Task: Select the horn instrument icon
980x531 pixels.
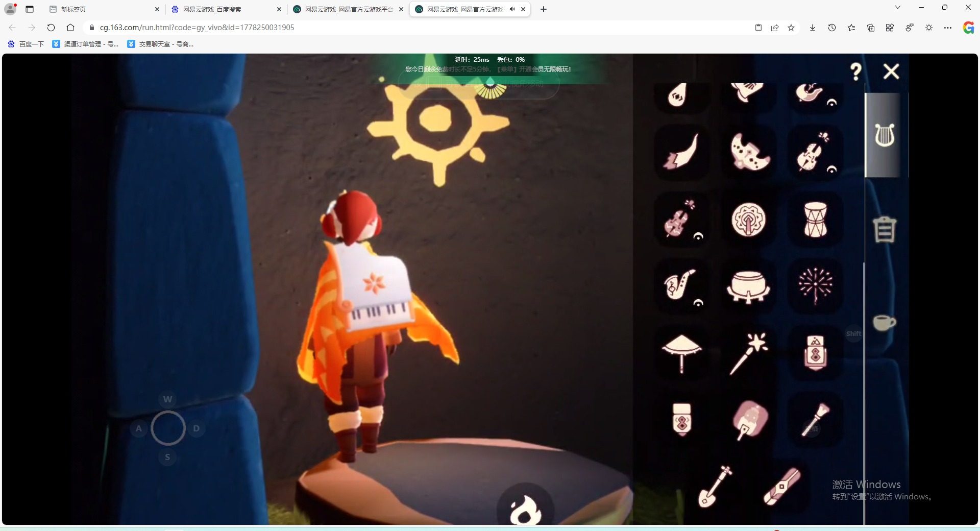Action: click(x=681, y=152)
